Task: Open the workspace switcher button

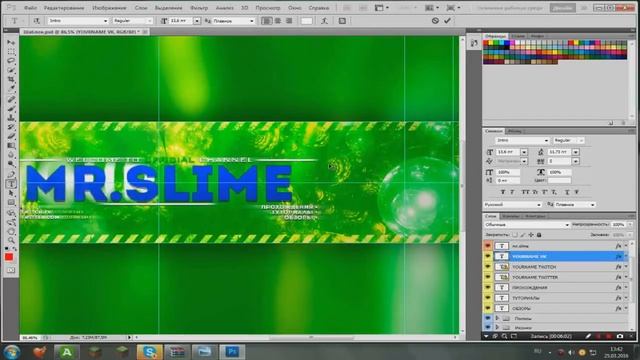Action: click(x=562, y=8)
